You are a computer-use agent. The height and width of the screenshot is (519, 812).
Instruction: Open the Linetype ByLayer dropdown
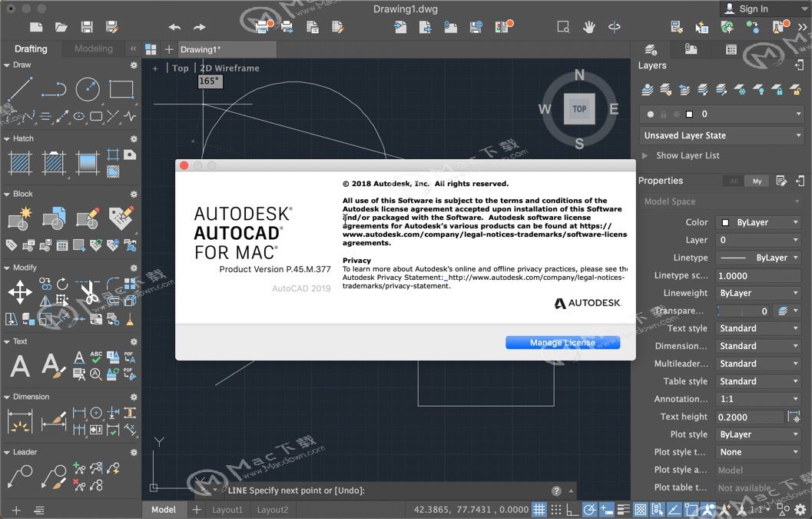click(759, 258)
